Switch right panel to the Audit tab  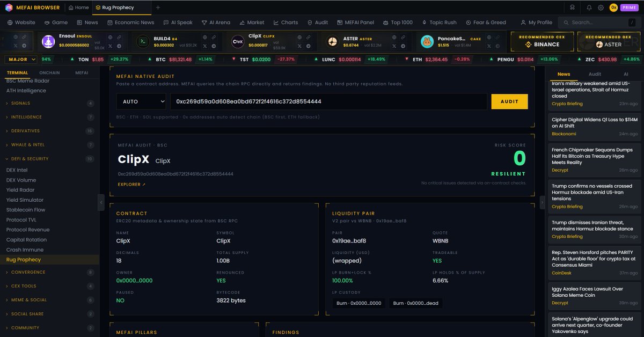click(595, 74)
